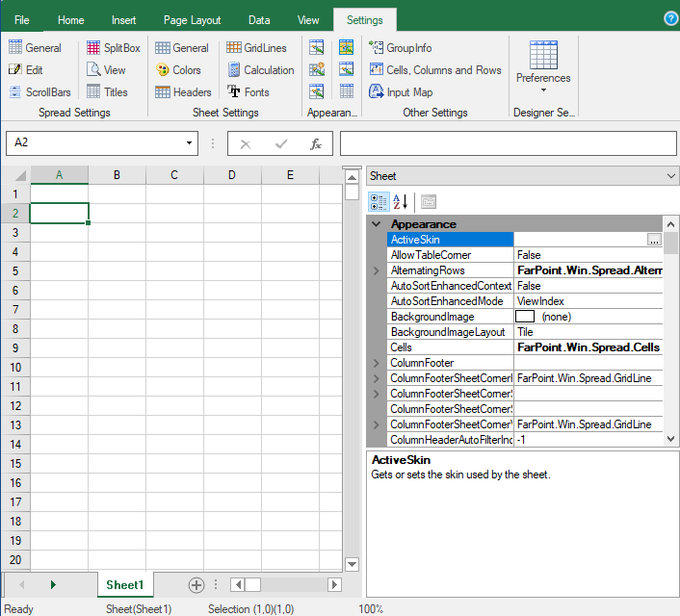Image resolution: width=680 pixels, height=616 pixels.
Task: Open the Fonts settings
Action: [x=248, y=91]
